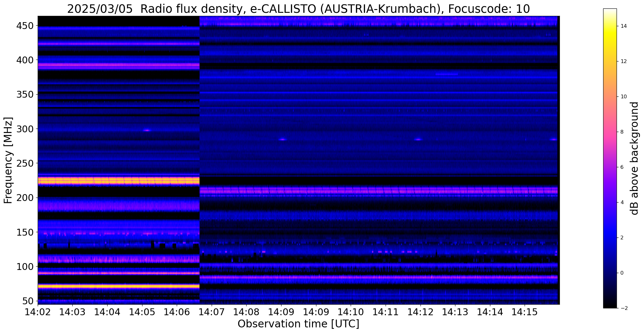Click the 14:12 time tick label
Screen dimensions: 644x333
pos(421,312)
